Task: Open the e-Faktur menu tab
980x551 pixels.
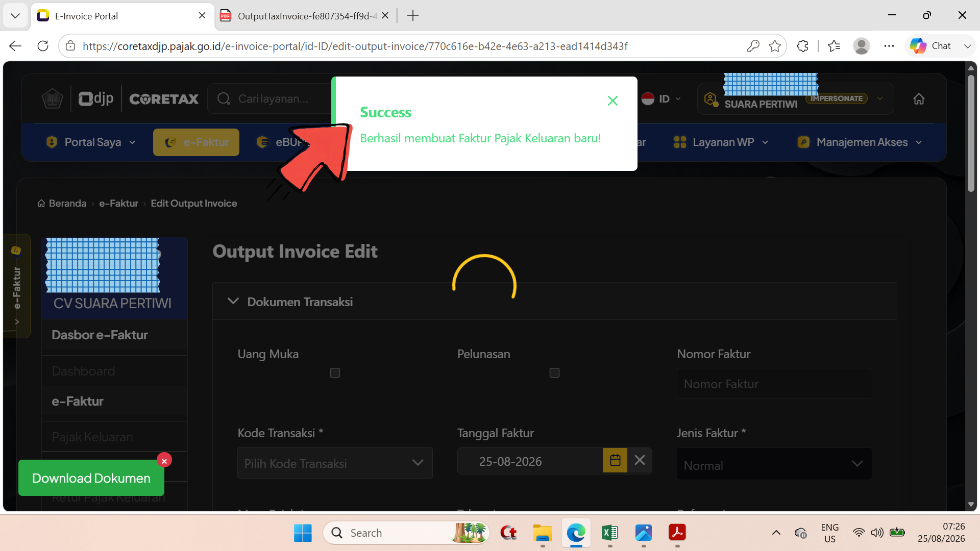Action: click(196, 142)
